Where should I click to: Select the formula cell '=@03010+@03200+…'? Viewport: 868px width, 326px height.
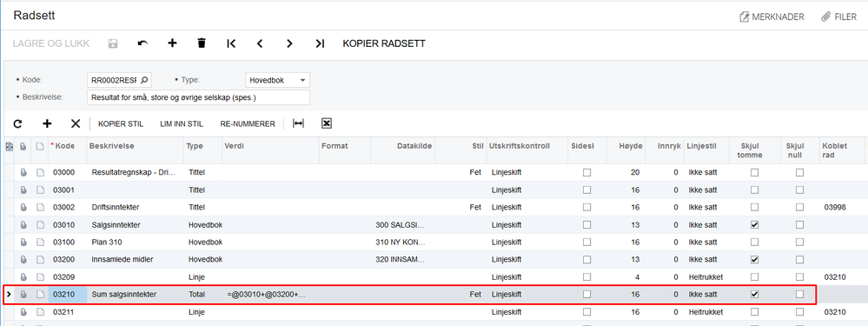pos(266,295)
